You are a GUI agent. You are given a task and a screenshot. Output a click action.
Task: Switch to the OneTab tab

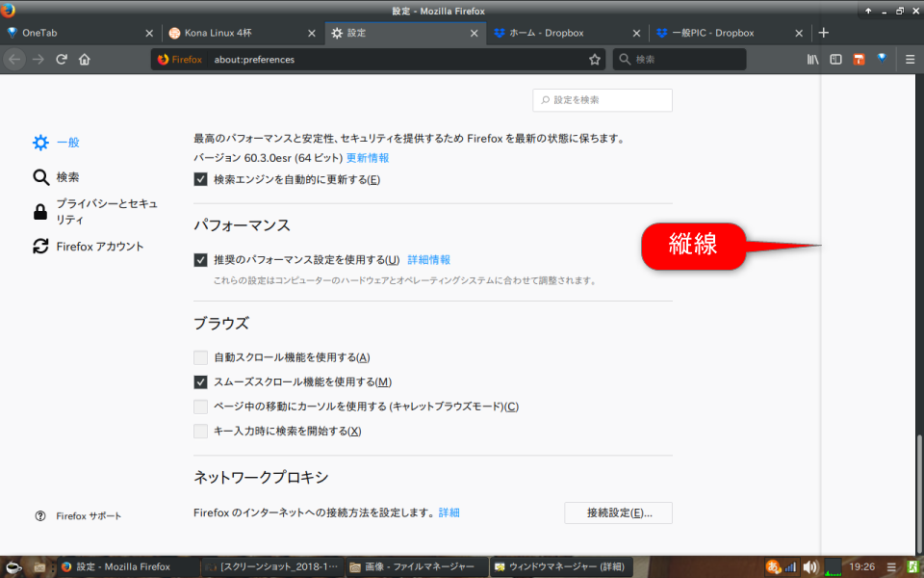coord(80,34)
